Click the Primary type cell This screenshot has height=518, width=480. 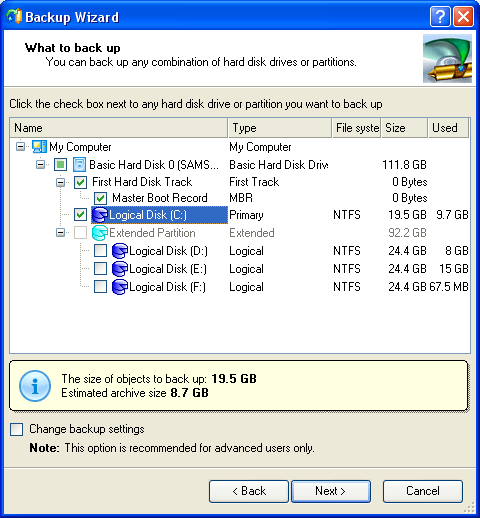tap(246, 215)
